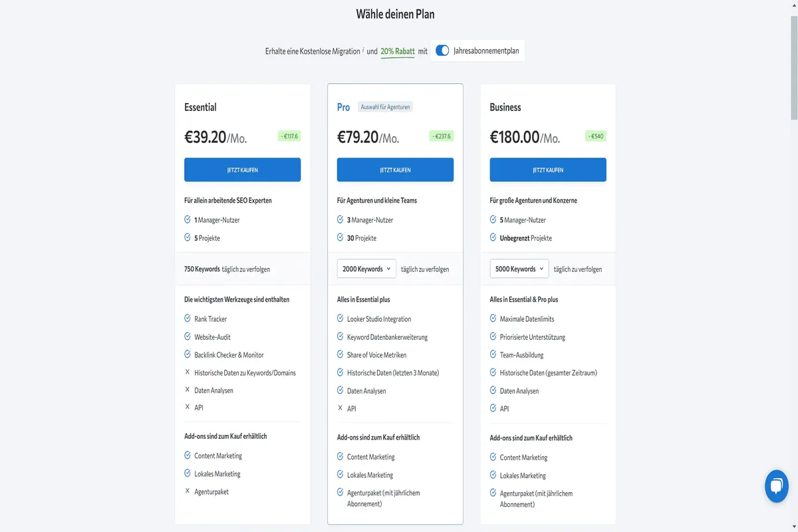This screenshot has width=798, height=532.
Task: Click check icon beside 5 Manager-Nutzer
Action: click(493, 219)
